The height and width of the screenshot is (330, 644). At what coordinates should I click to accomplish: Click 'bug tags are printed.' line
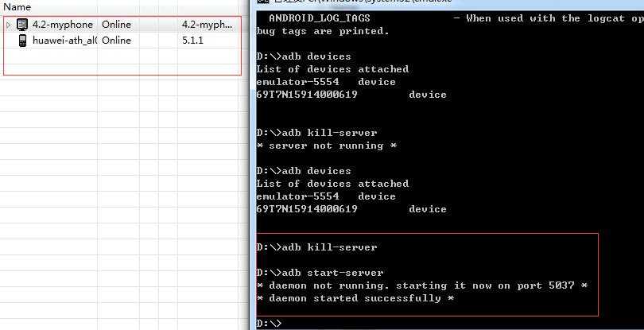tap(323, 31)
